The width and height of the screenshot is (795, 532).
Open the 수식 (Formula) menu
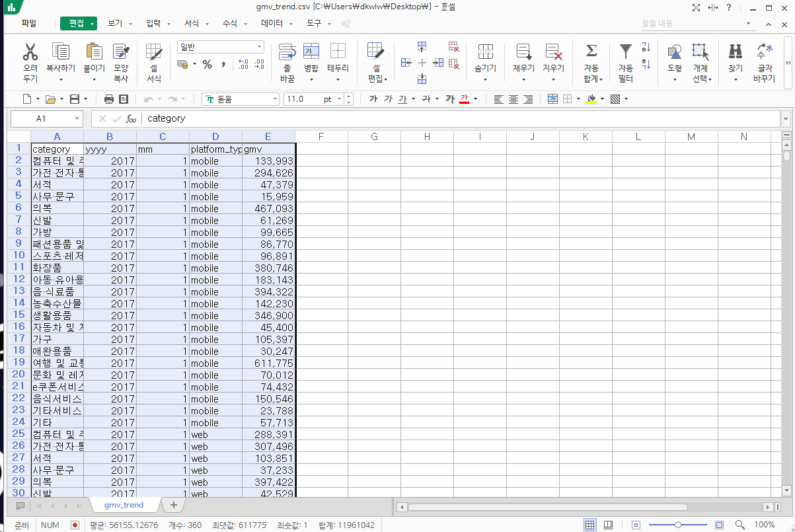(230, 23)
